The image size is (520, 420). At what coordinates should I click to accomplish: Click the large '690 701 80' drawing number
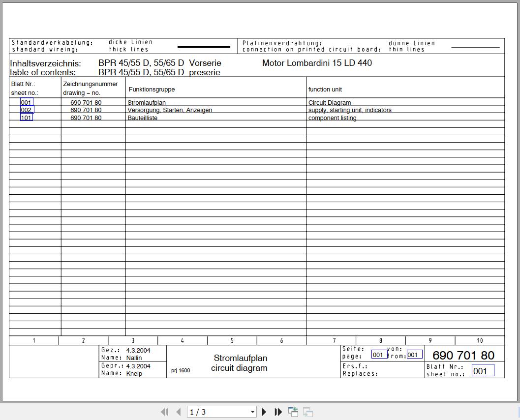(463, 355)
